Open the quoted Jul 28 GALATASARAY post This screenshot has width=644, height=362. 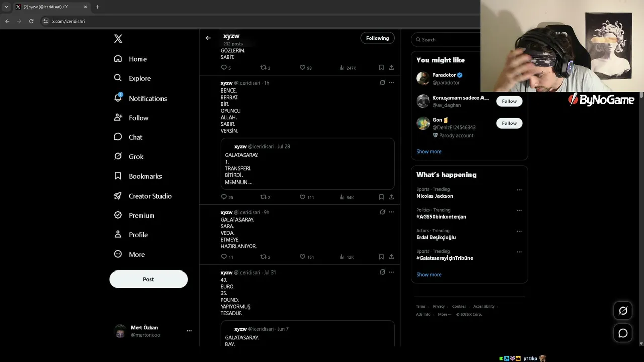[x=308, y=164]
